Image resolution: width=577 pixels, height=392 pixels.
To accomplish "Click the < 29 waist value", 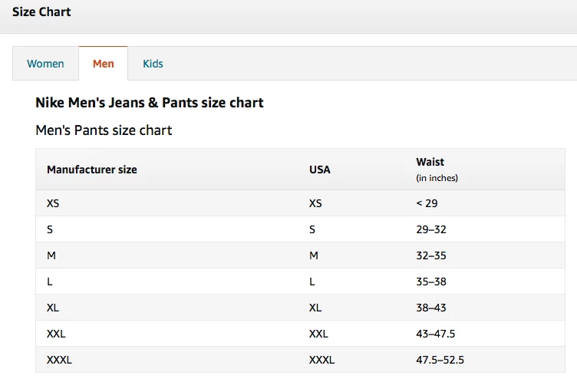I will 427,203.
